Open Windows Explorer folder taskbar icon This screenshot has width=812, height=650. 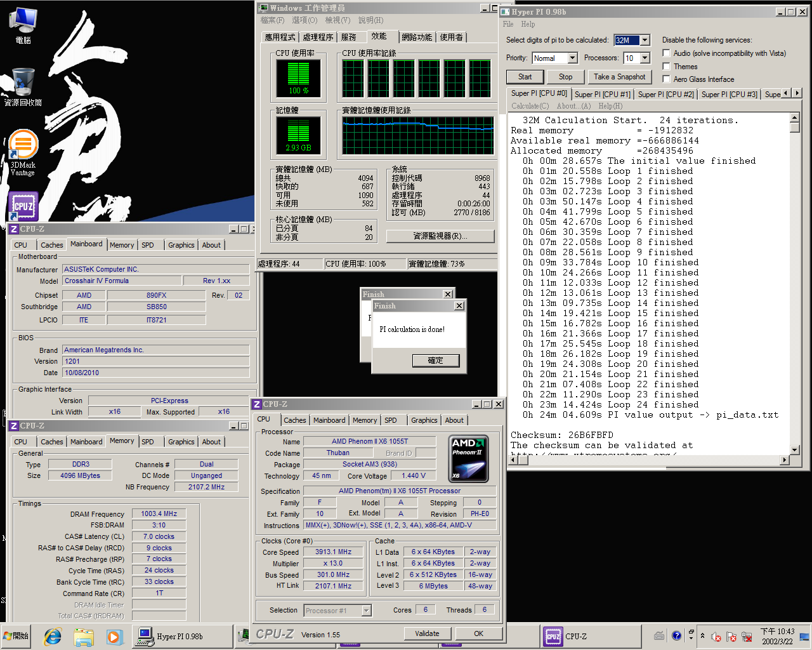click(83, 636)
